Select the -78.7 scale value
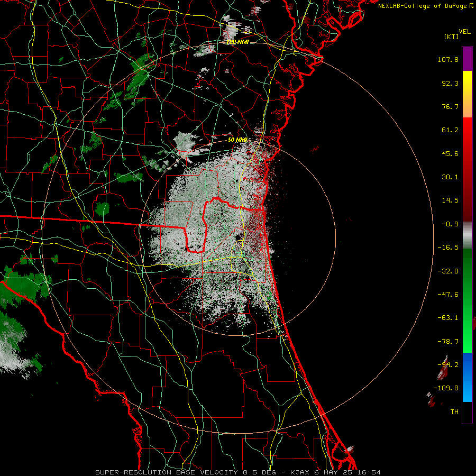Screen dimensions: 476x476 pos(448,342)
